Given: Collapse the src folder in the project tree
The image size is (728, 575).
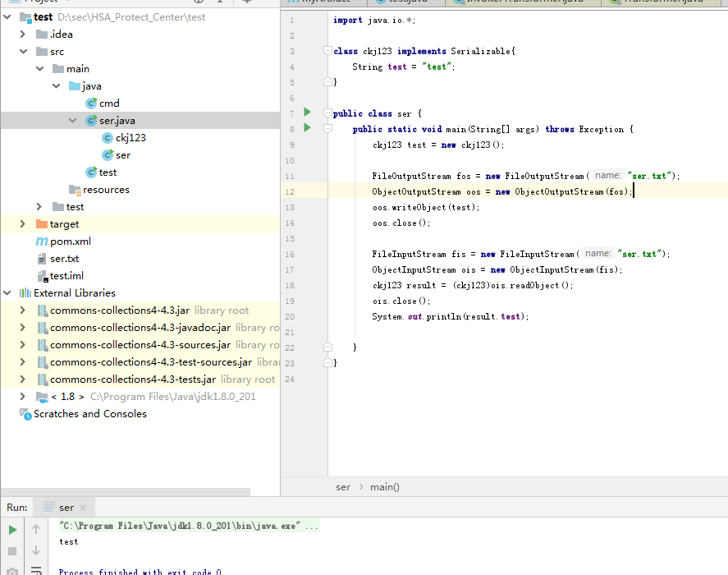Looking at the screenshot, I should tap(22, 51).
